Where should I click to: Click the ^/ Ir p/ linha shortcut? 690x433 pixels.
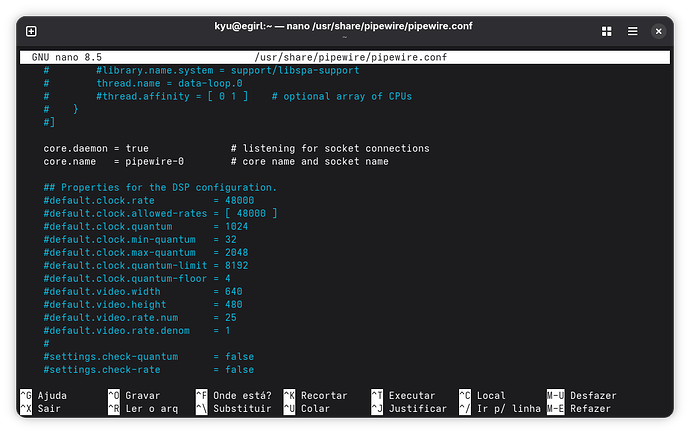[495, 408]
